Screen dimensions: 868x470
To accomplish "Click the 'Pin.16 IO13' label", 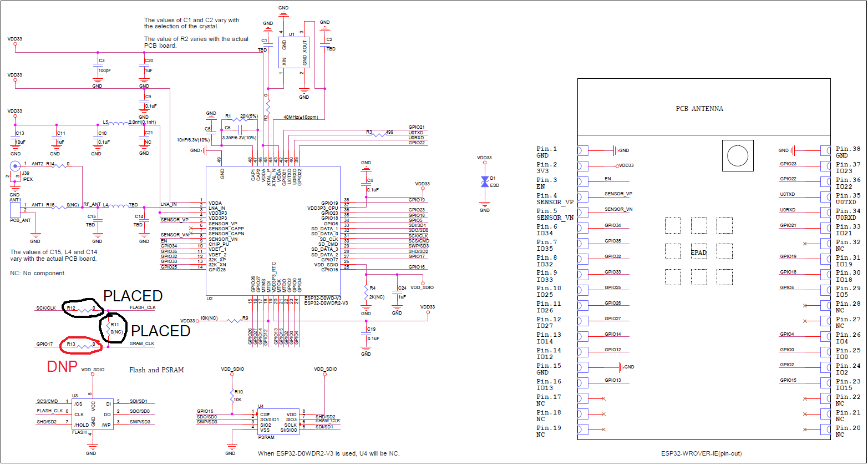I will (549, 385).
